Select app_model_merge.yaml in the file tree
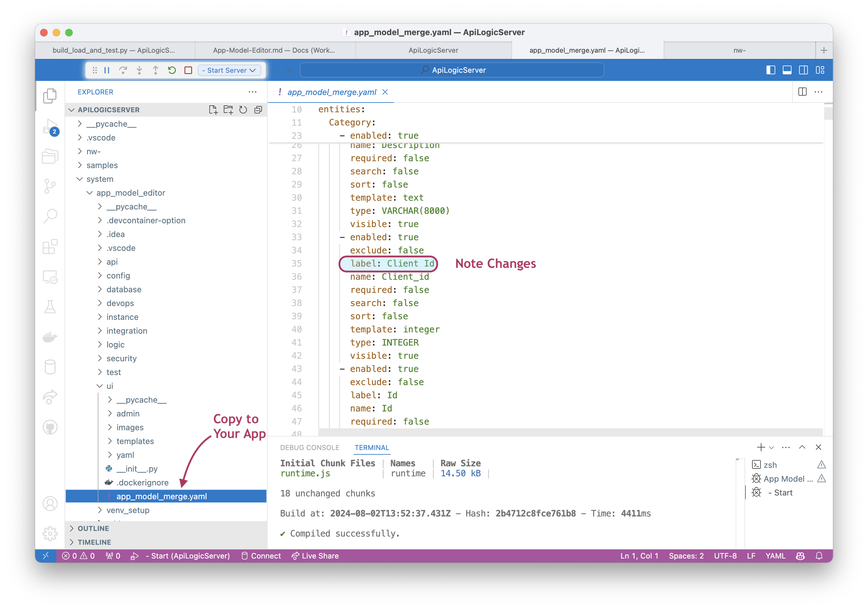868x609 pixels. click(x=166, y=496)
